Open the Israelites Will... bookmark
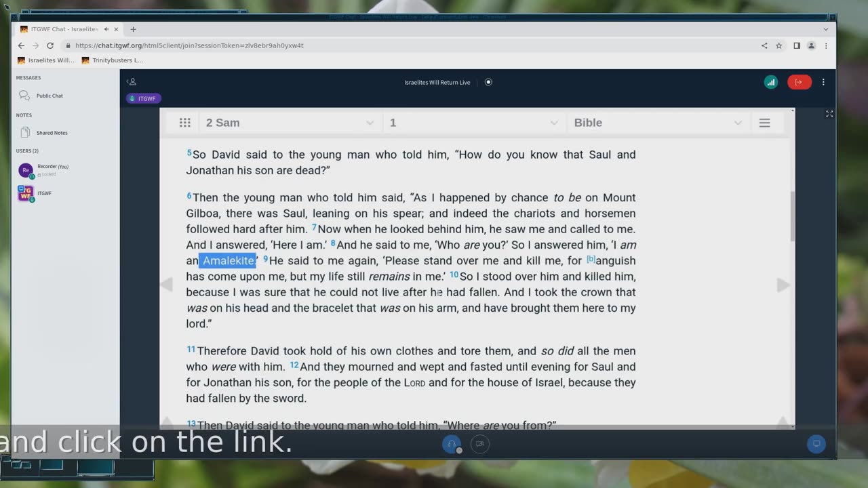 tap(45, 60)
